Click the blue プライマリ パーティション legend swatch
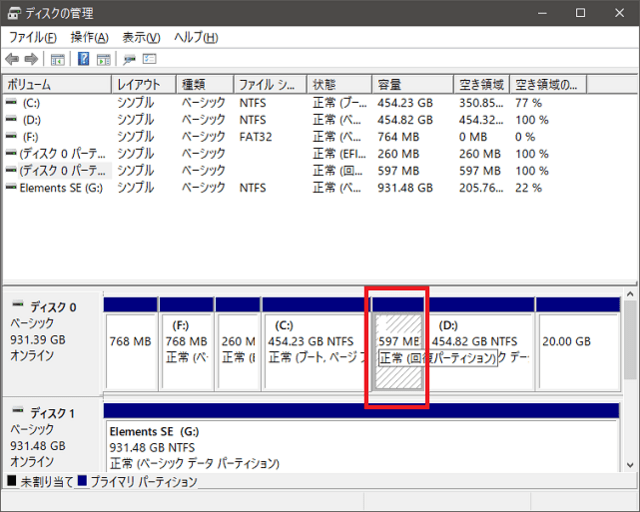 [x=83, y=481]
